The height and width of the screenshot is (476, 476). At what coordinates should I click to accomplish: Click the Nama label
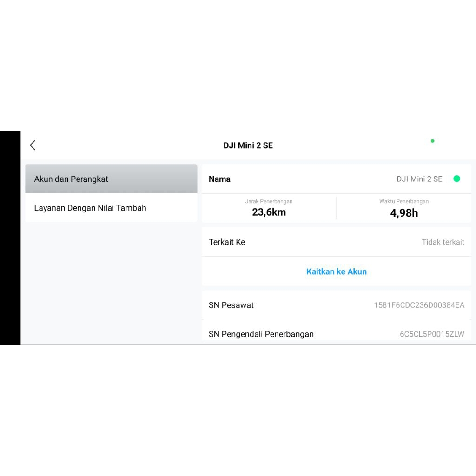219,178
